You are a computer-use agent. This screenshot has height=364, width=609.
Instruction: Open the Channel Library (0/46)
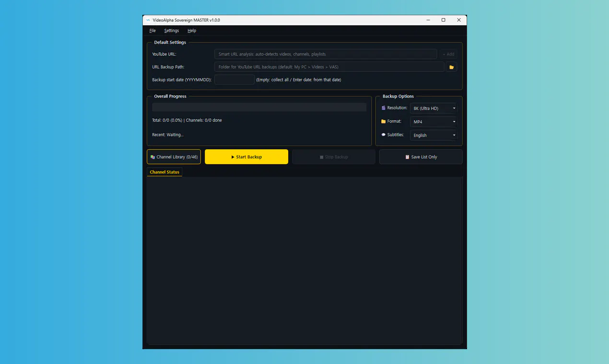(174, 157)
